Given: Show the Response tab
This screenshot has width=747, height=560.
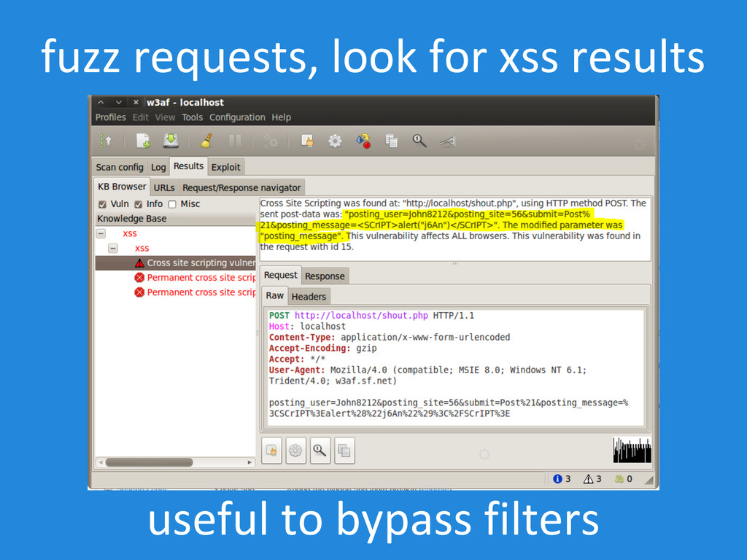Looking at the screenshot, I should pos(325,276).
